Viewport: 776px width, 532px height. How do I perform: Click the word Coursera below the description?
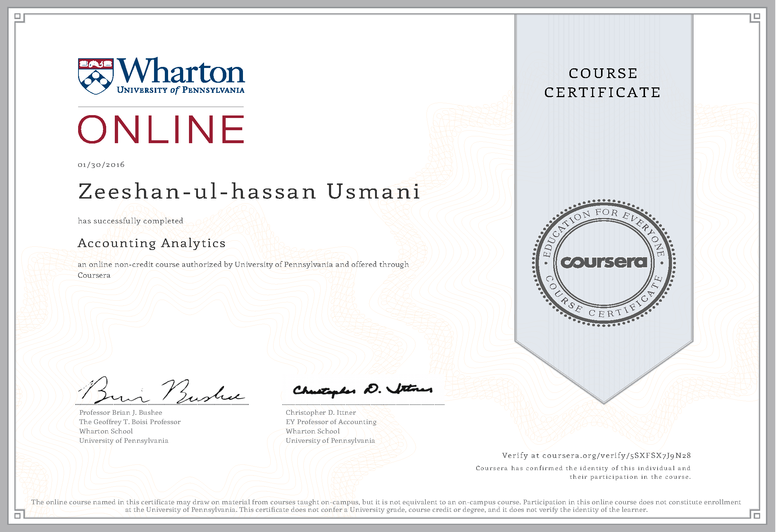(x=94, y=275)
